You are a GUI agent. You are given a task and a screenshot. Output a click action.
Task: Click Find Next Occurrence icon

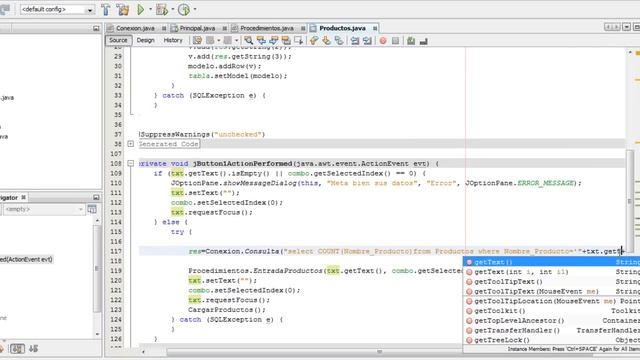(273, 40)
